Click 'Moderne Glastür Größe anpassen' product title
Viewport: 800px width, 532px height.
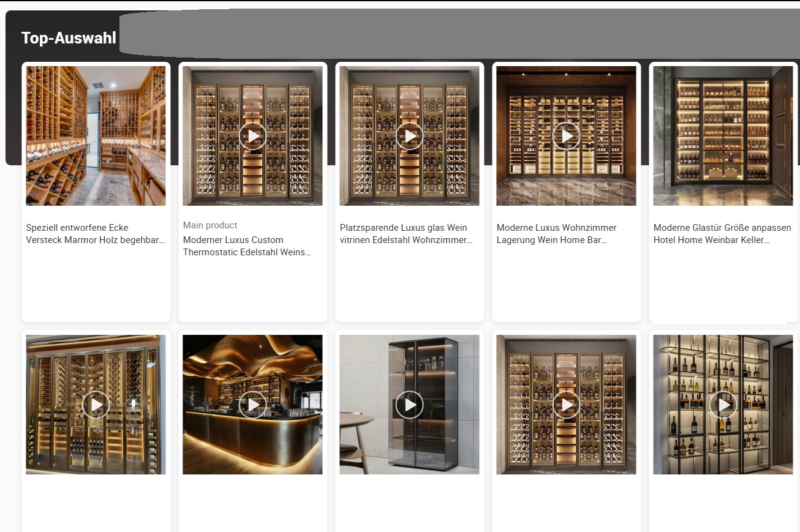[722, 234]
